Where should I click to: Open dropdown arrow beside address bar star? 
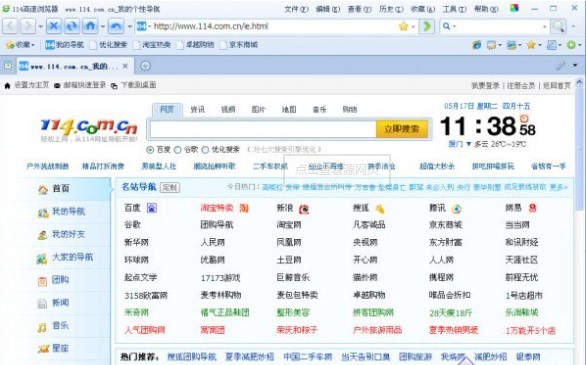[x=413, y=27]
